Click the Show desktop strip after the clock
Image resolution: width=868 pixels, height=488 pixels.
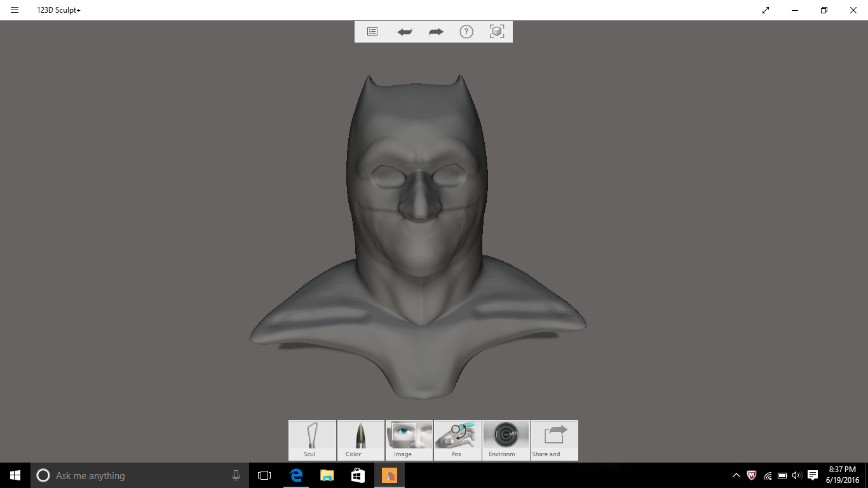click(x=865, y=475)
